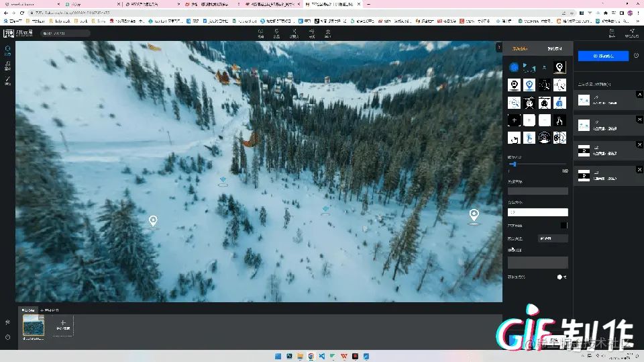Adjust the icon size slider handle
The image size is (644, 362).
(x=513, y=164)
